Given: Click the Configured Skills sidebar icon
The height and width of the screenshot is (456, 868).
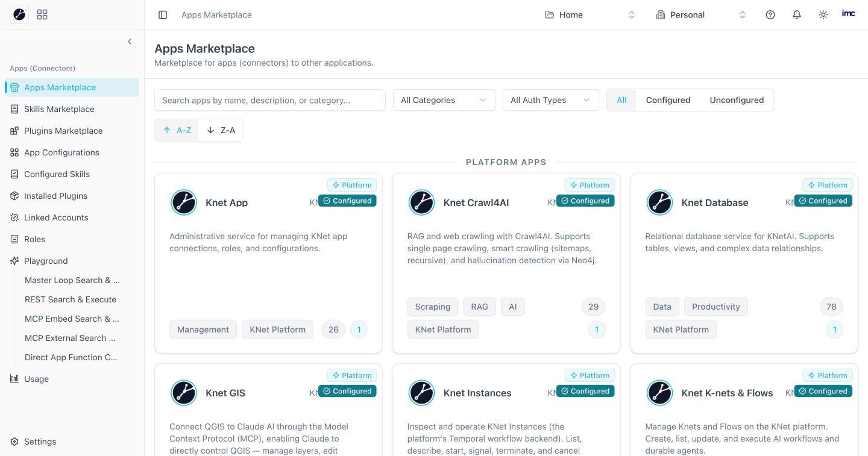Looking at the screenshot, I should pos(14,174).
